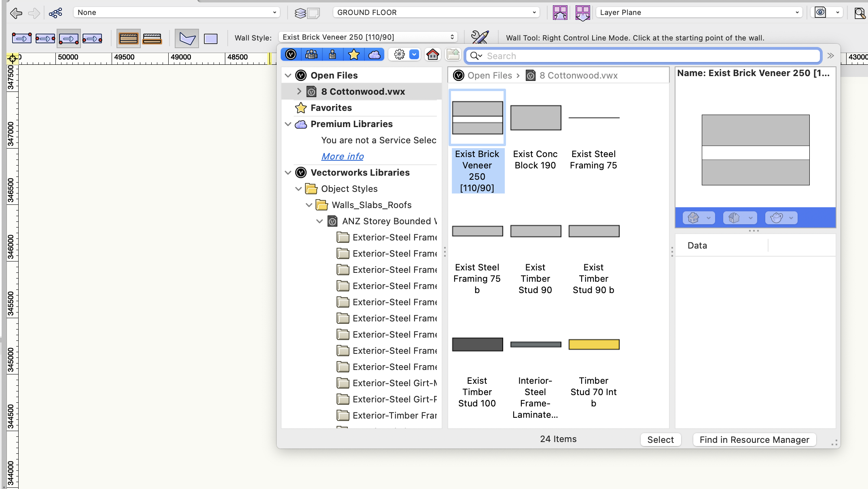Open saved views network icon
868x489 pixels.
(x=55, y=13)
